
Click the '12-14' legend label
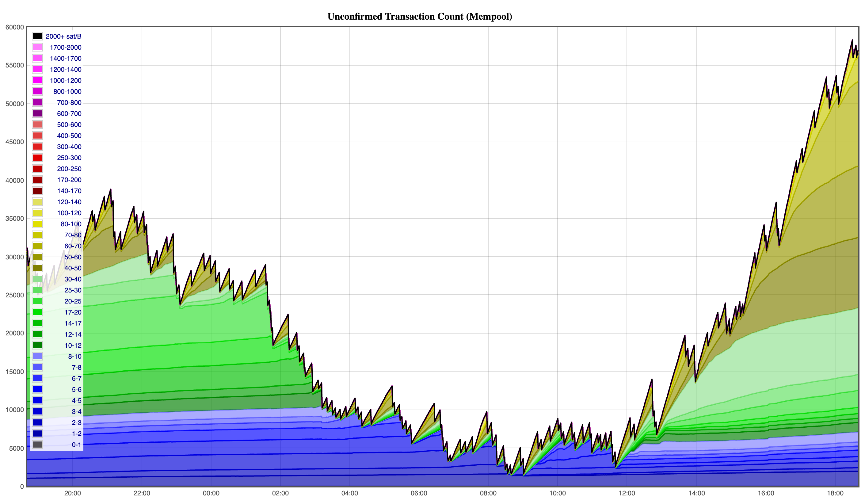click(73, 334)
